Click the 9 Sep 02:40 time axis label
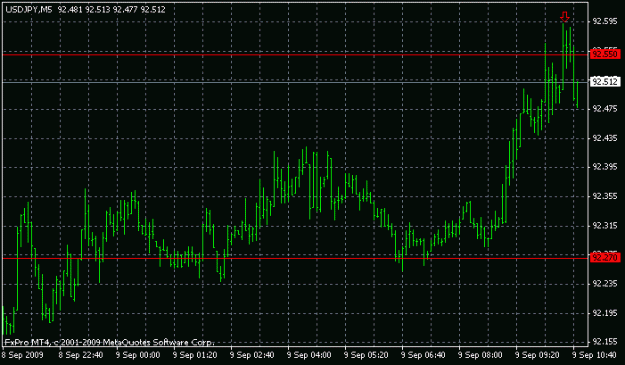 [252, 355]
